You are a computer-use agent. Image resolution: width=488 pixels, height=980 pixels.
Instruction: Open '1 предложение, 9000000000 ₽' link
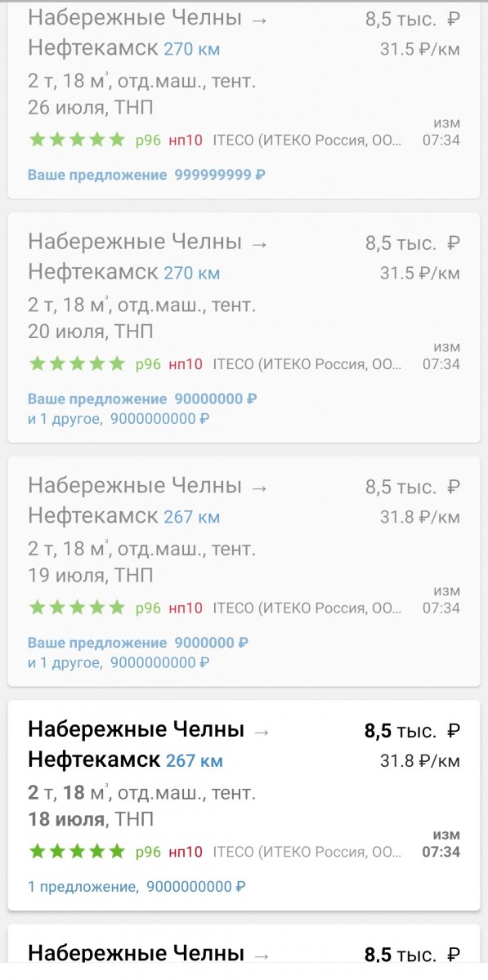[x=137, y=886]
